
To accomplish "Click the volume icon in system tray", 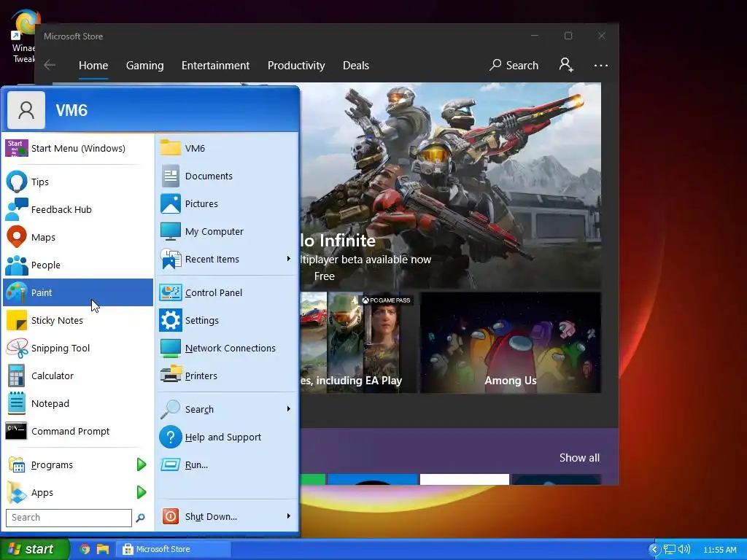I will (x=684, y=550).
